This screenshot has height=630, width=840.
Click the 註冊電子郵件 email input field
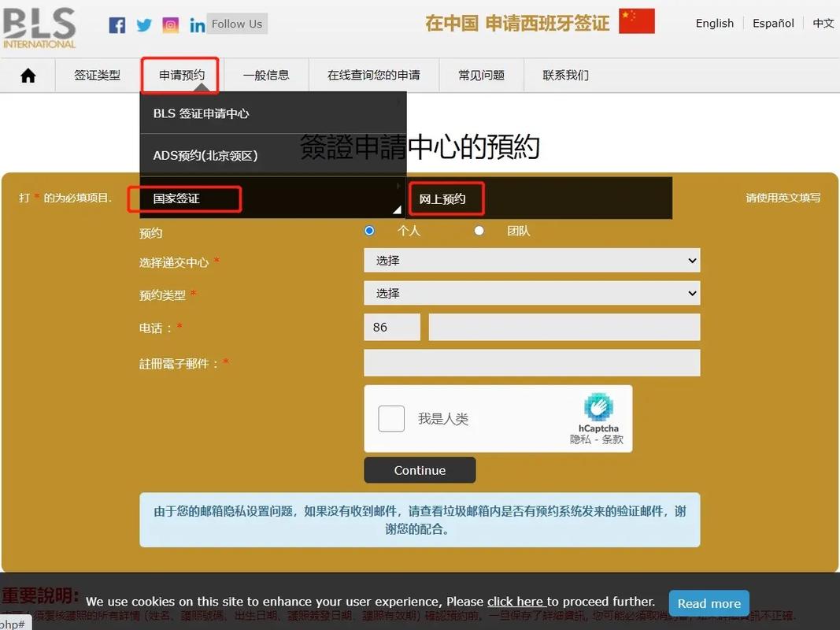(x=532, y=363)
